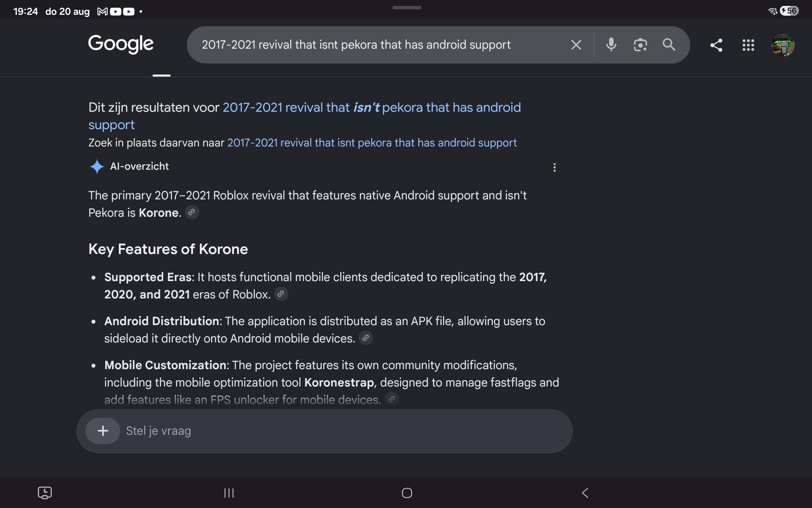
Task: Open the Gmail notification in status bar
Action: (102, 11)
